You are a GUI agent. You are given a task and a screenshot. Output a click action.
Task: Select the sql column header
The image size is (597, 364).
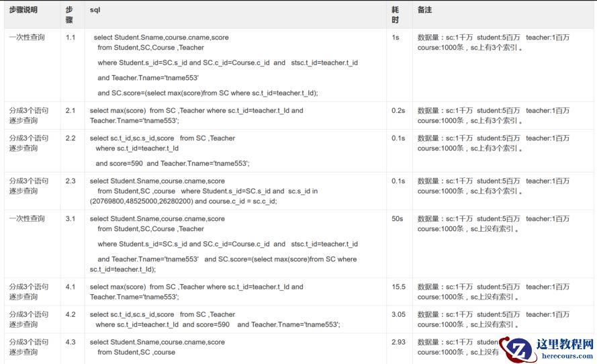[x=95, y=10]
